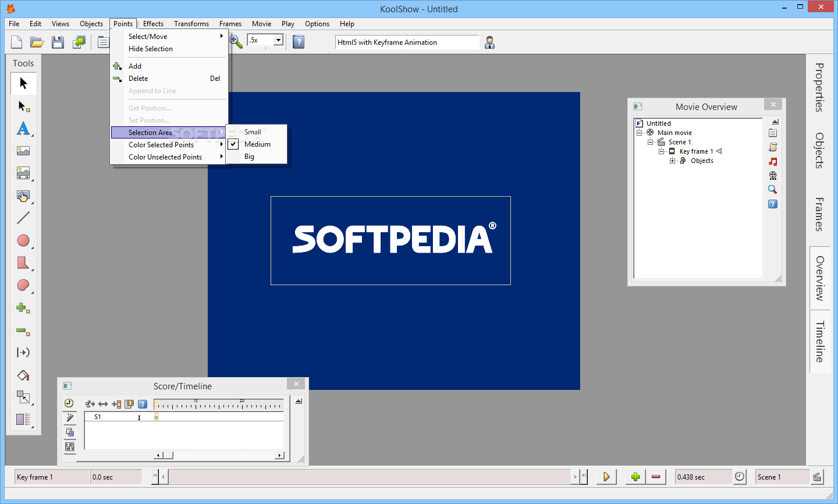Switch to the Timeline side tab
838x504 pixels.
click(x=819, y=342)
